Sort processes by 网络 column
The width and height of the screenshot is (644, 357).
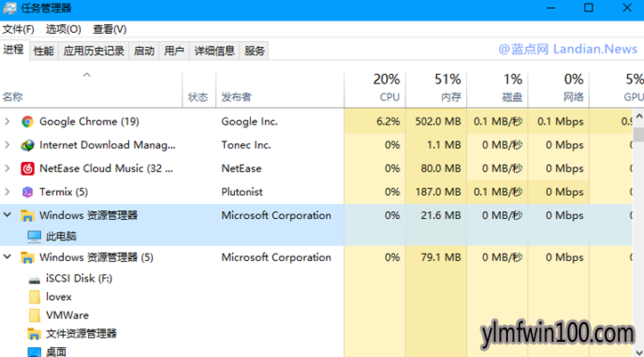[x=558, y=90]
